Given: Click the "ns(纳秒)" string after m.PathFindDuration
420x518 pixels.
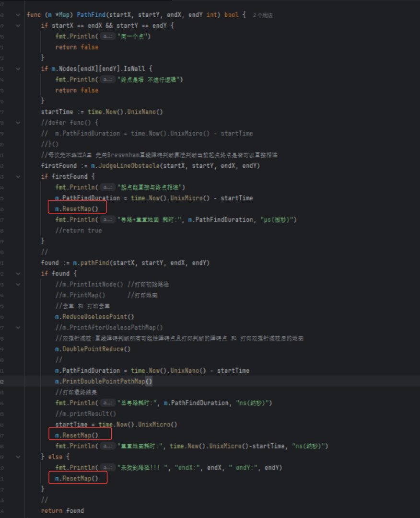Looking at the screenshot, I should 254,403.
